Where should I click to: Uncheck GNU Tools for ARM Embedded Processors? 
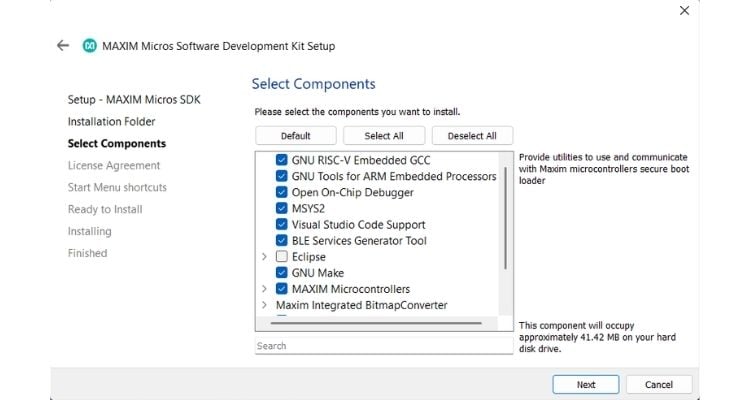click(282, 176)
